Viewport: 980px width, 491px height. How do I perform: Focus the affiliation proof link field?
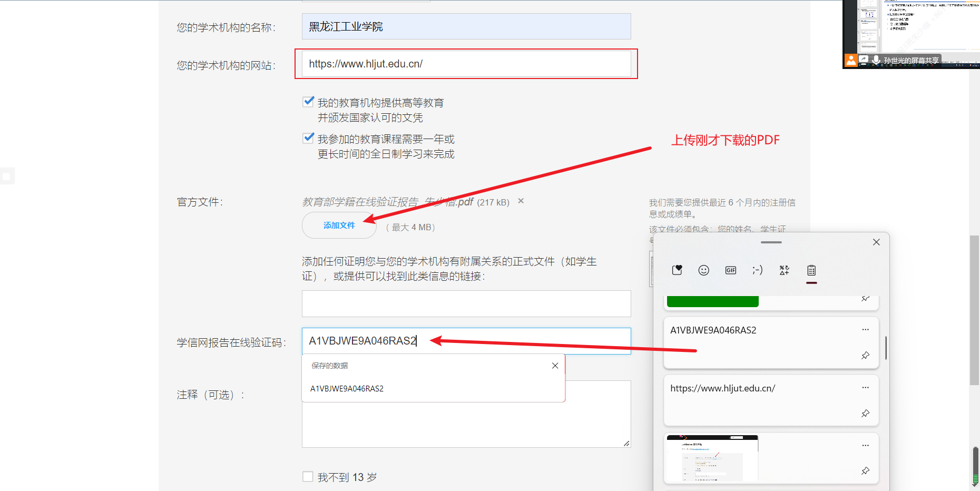466,303
